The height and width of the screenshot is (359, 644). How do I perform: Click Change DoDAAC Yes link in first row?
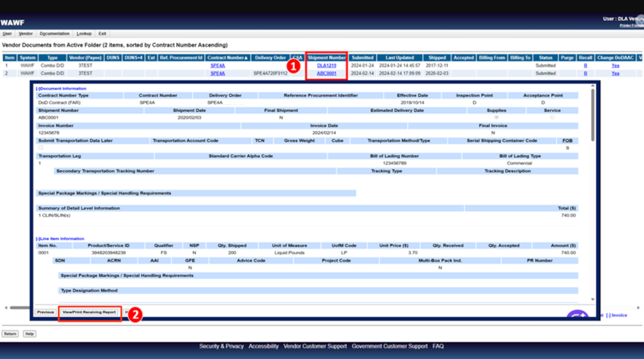[x=615, y=65]
